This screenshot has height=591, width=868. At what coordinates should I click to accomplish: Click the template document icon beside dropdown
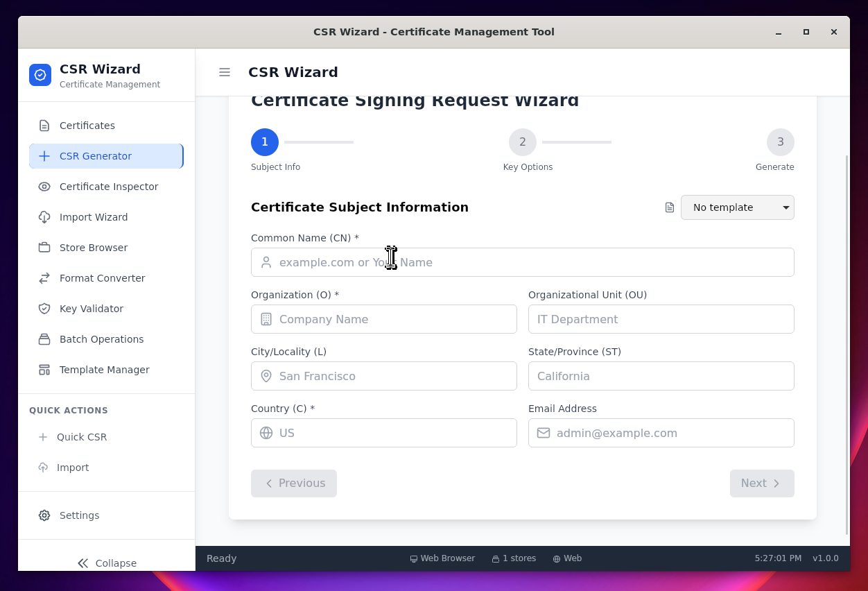pyautogui.click(x=670, y=207)
